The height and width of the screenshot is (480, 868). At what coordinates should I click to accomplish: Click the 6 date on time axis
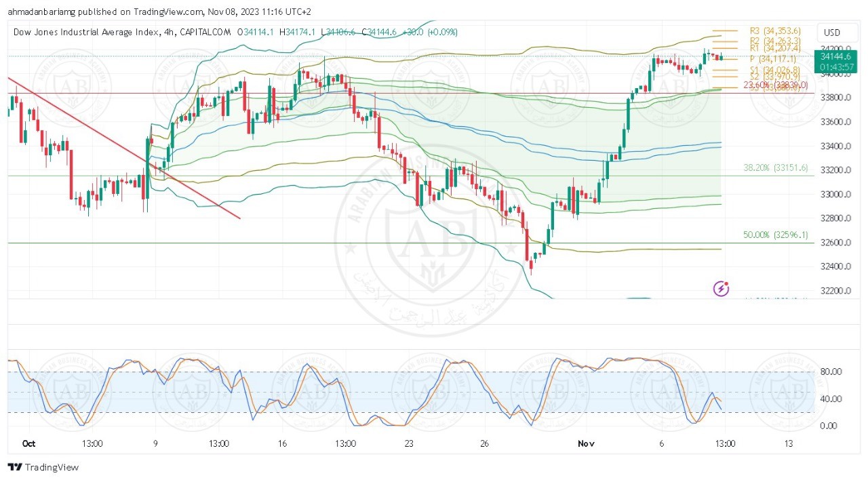tap(662, 443)
